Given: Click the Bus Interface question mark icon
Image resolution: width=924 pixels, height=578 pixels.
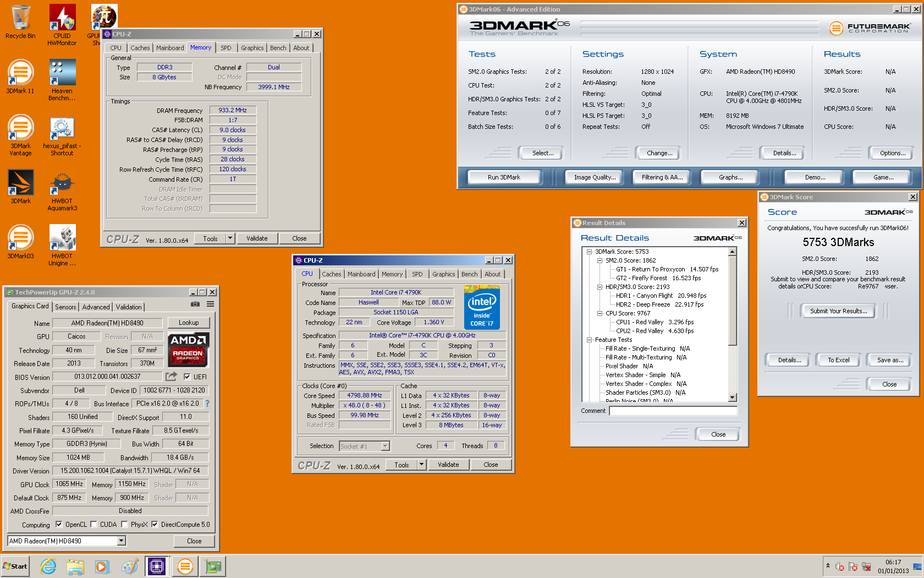Looking at the screenshot, I should tap(207, 403).
